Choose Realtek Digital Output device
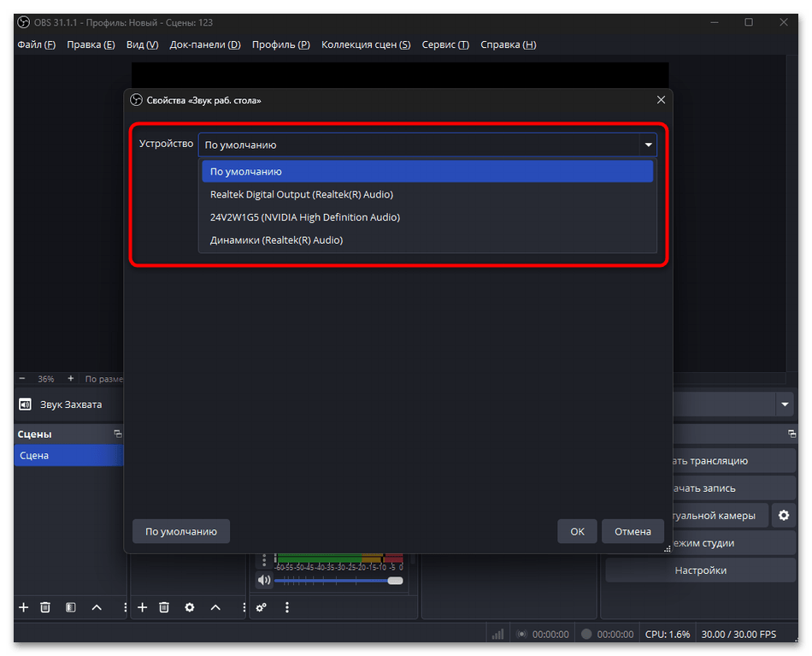The image size is (812, 656). [x=427, y=194]
